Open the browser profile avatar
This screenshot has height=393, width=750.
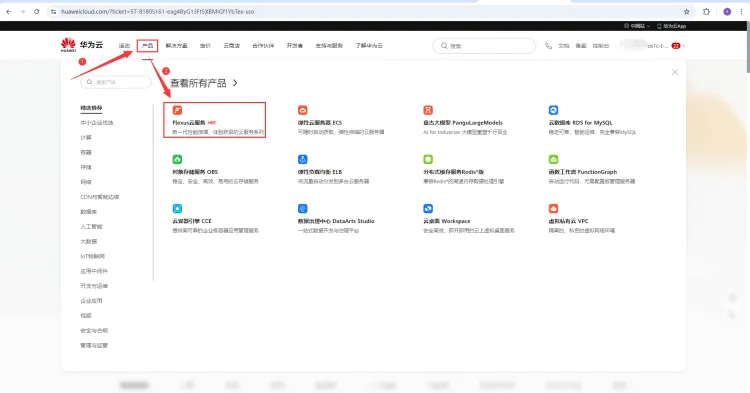point(727,11)
